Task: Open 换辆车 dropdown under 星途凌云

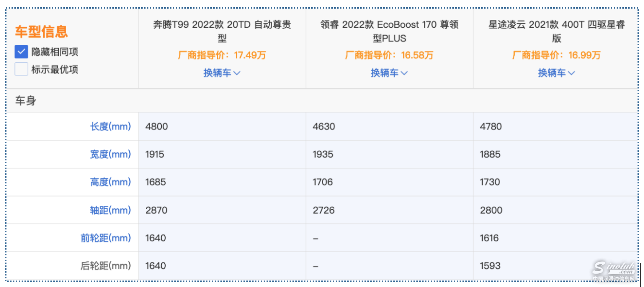Action: pos(556,73)
